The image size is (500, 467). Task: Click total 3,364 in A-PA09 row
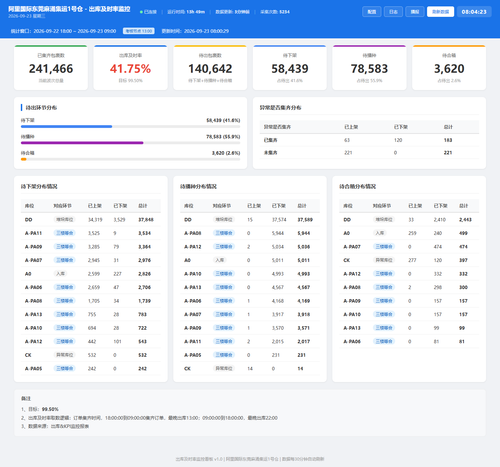click(x=144, y=247)
